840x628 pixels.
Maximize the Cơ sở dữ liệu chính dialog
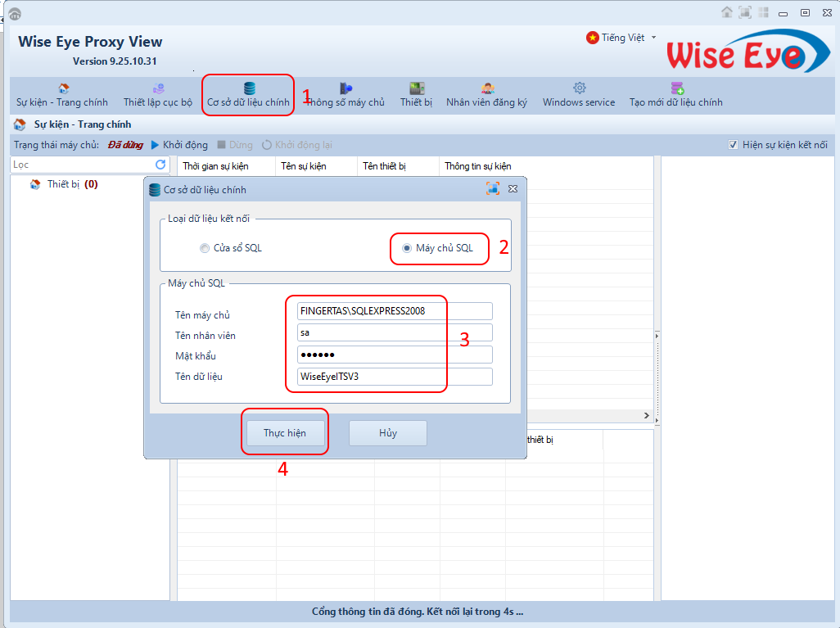click(x=492, y=188)
